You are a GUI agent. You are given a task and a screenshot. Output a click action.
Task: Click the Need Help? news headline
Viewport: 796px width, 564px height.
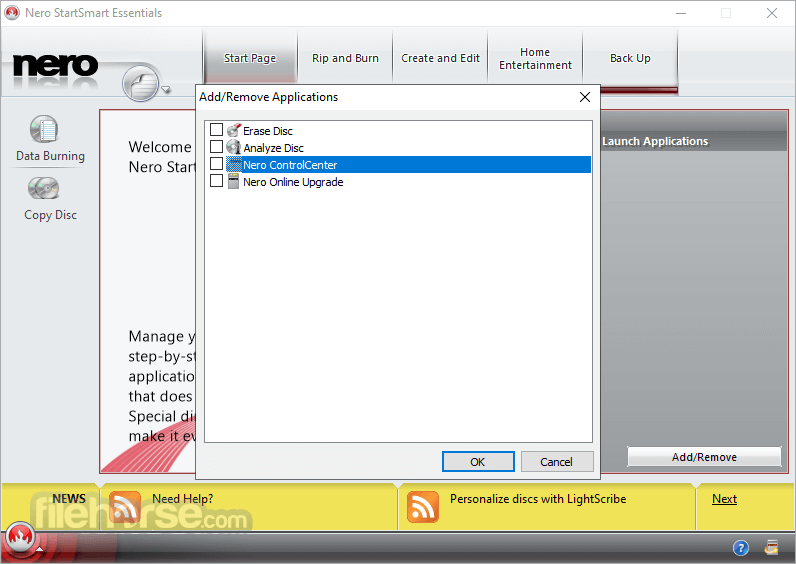(x=183, y=499)
